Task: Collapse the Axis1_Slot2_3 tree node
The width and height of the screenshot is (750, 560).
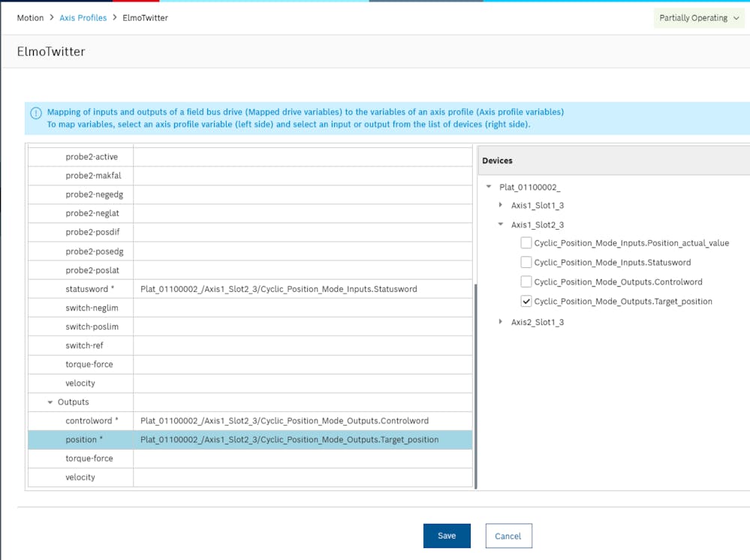Action: click(500, 224)
